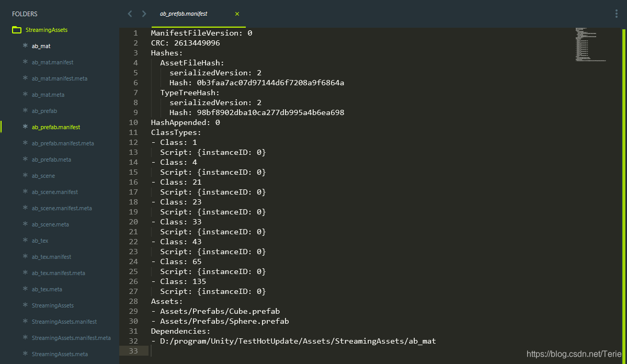The image size is (627, 364).
Task: Click the 'TypeTreeHash:' line
Action: coord(190,93)
